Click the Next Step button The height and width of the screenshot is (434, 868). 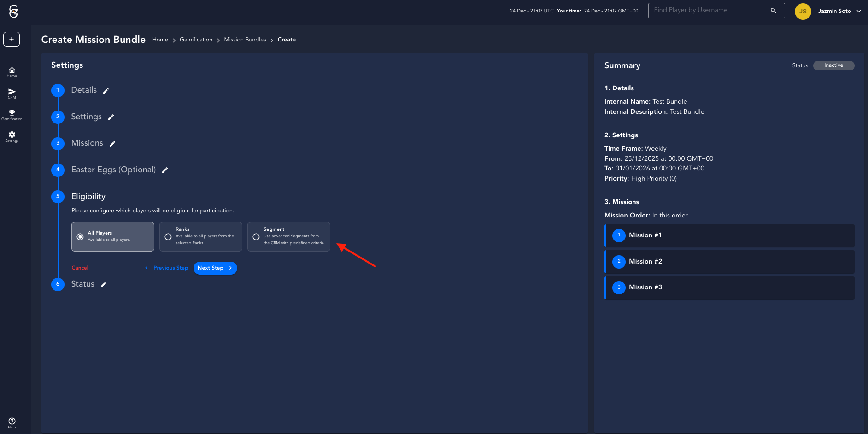[x=215, y=268]
